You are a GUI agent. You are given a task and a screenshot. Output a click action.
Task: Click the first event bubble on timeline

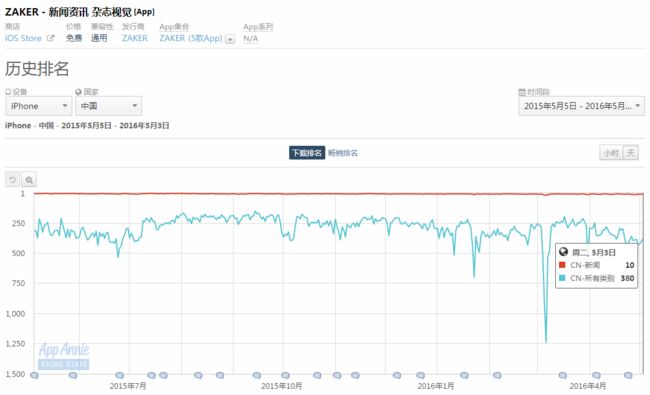[34, 376]
